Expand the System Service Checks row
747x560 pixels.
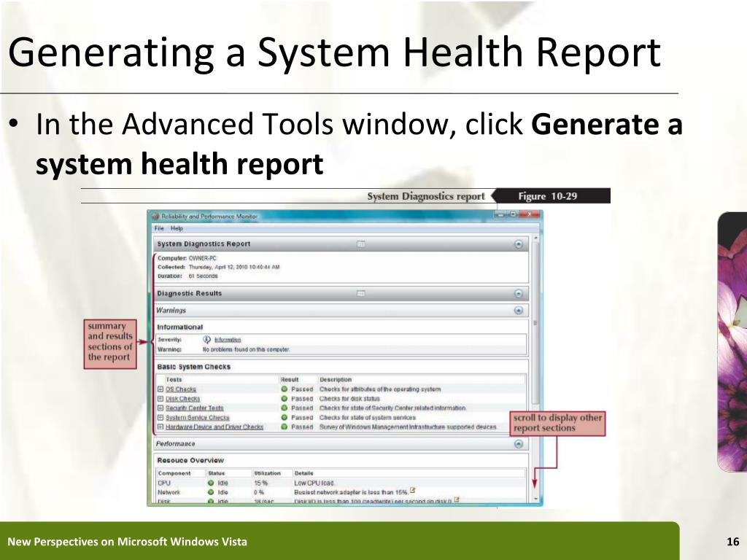[x=160, y=418]
